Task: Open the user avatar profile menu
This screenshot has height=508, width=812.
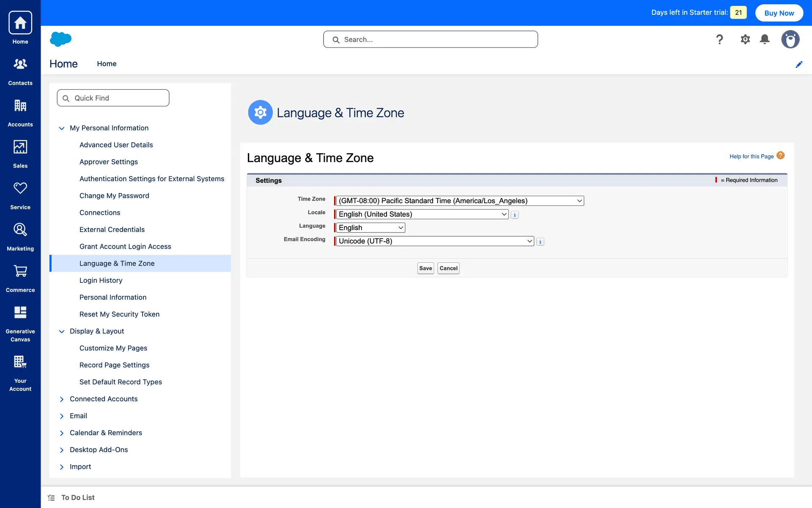Action: click(x=790, y=39)
